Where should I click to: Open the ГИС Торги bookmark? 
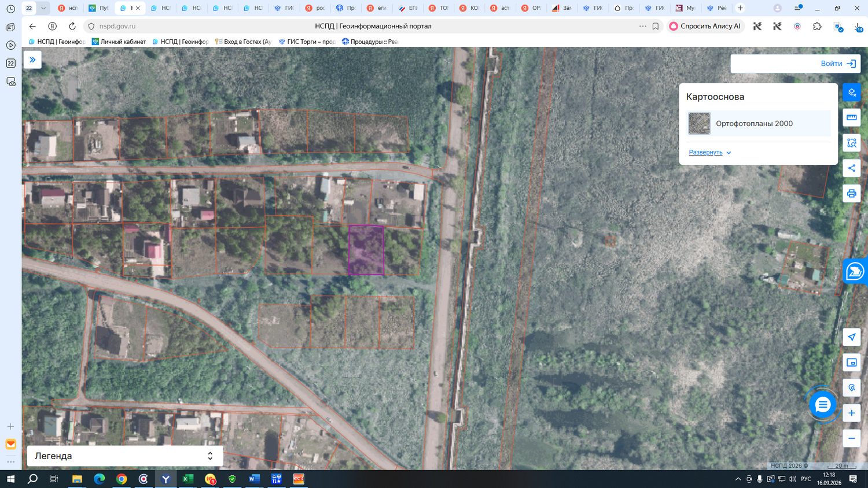pyautogui.click(x=307, y=42)
